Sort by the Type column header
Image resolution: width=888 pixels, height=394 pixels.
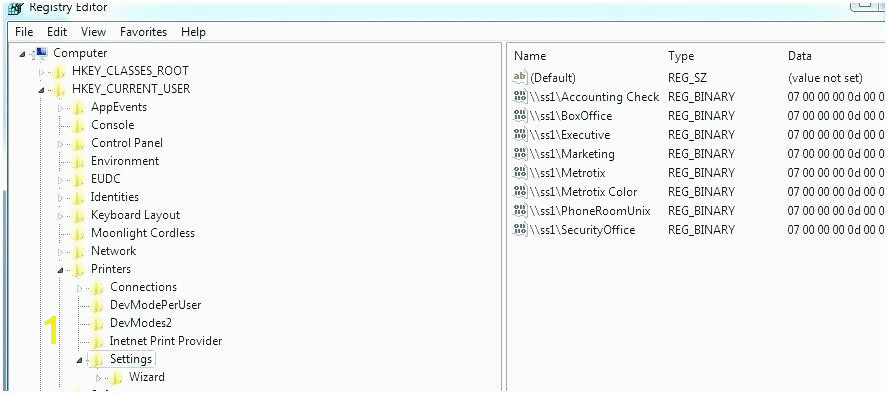pyautogui.click(x=681, y=56)
